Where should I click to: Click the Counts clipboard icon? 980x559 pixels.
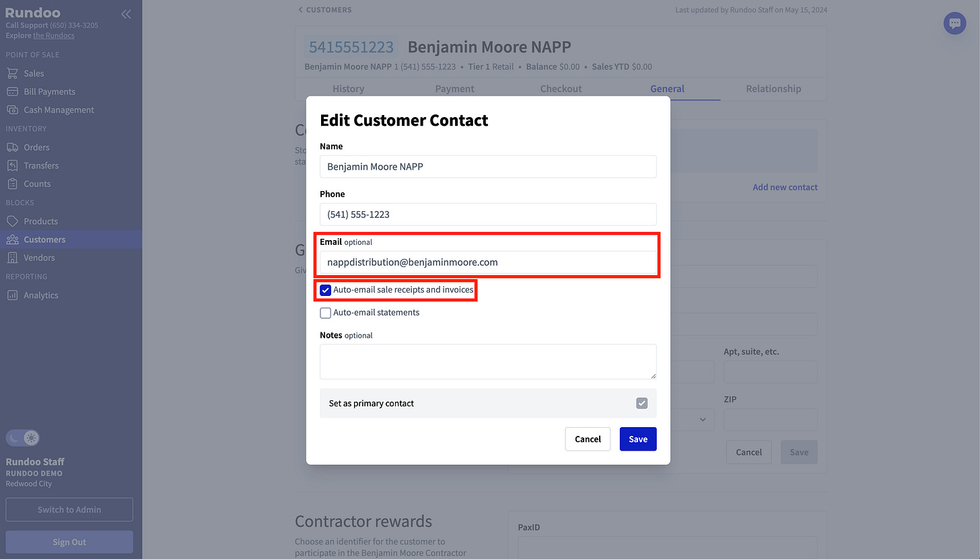coord(12,184)
